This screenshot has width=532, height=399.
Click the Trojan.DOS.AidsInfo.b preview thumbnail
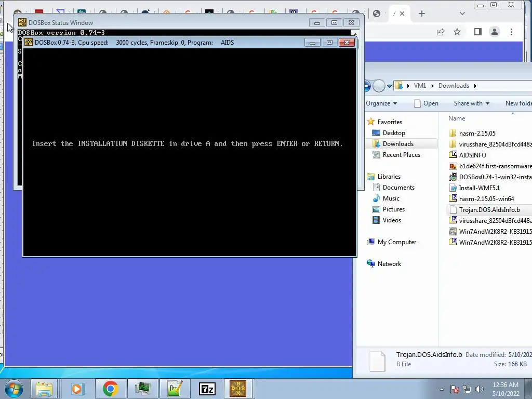[x=377, y=361]
